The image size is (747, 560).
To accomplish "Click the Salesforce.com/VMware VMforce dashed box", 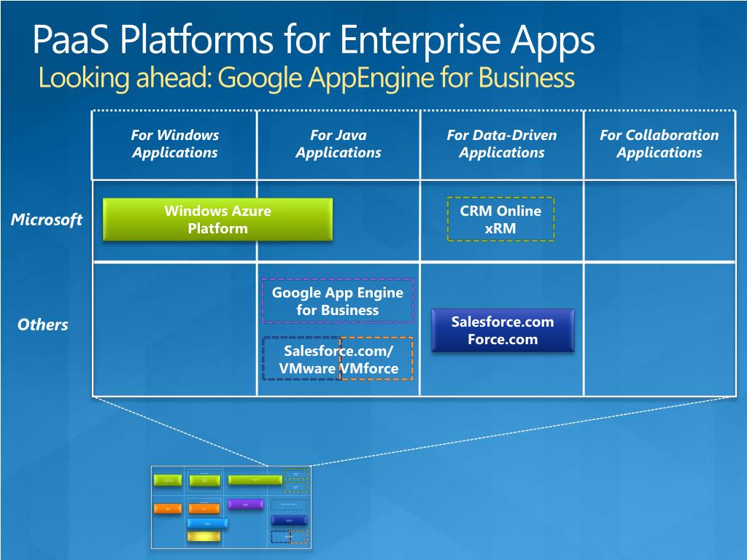I will click(337, 359).
